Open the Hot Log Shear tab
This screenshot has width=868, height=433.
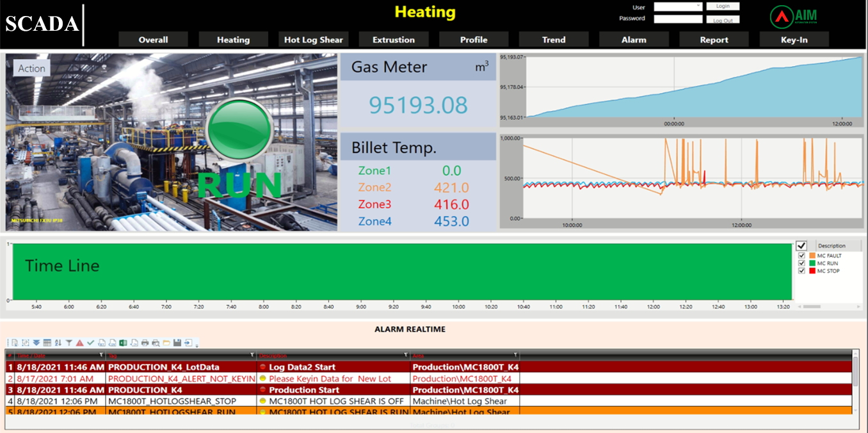pos(314,40)
